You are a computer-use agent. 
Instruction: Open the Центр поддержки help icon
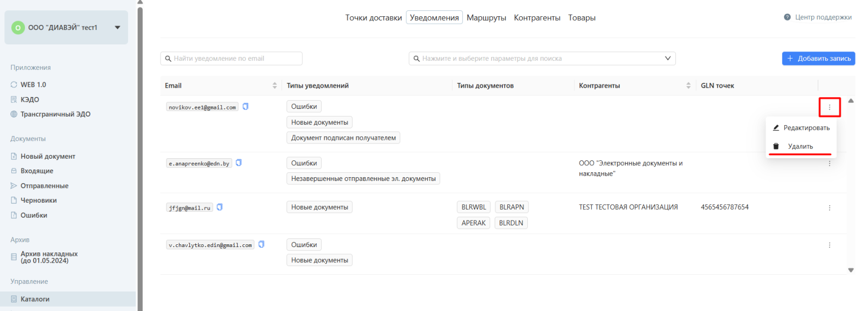pyautogui.click(x=787, y=17)
